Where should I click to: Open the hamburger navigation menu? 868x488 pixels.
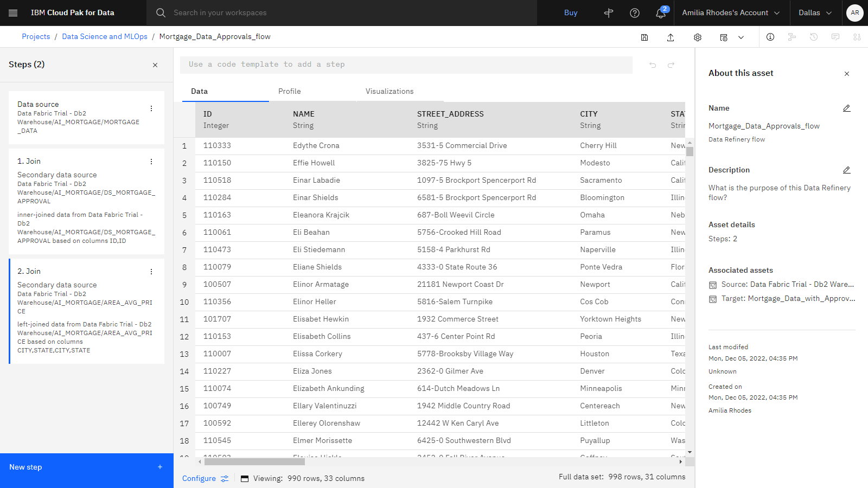click(13, 12)
